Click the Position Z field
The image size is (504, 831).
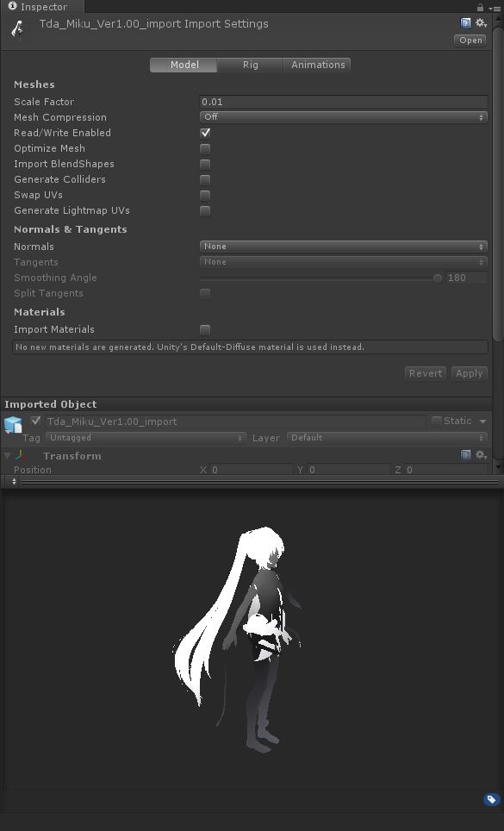(445, 470)
